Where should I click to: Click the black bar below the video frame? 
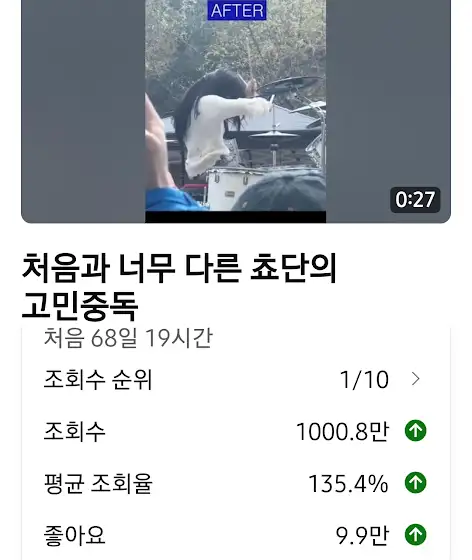tap(235, 217)
